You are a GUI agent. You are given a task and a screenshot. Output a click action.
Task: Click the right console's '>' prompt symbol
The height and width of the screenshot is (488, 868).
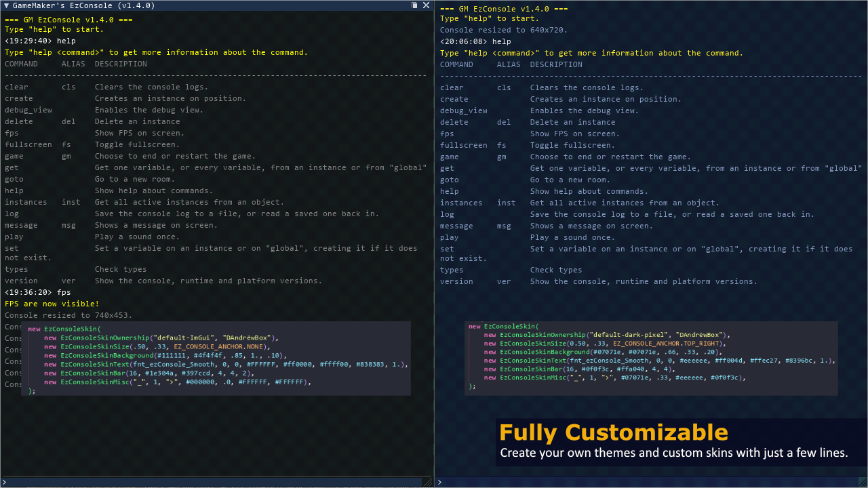tap(439, 482)
